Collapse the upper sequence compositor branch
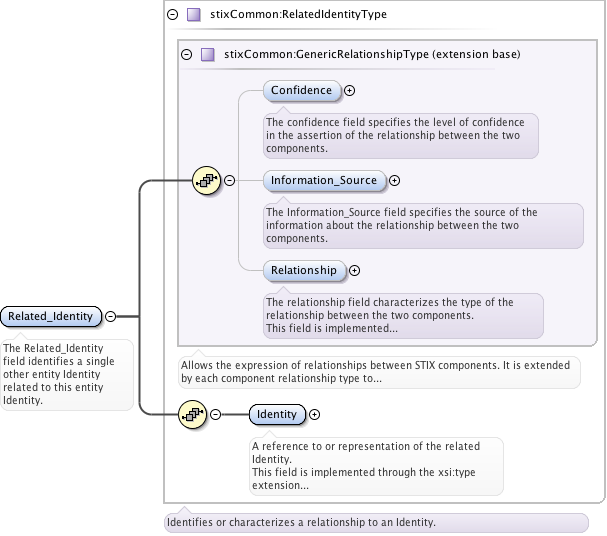 [x=229, y=180]
